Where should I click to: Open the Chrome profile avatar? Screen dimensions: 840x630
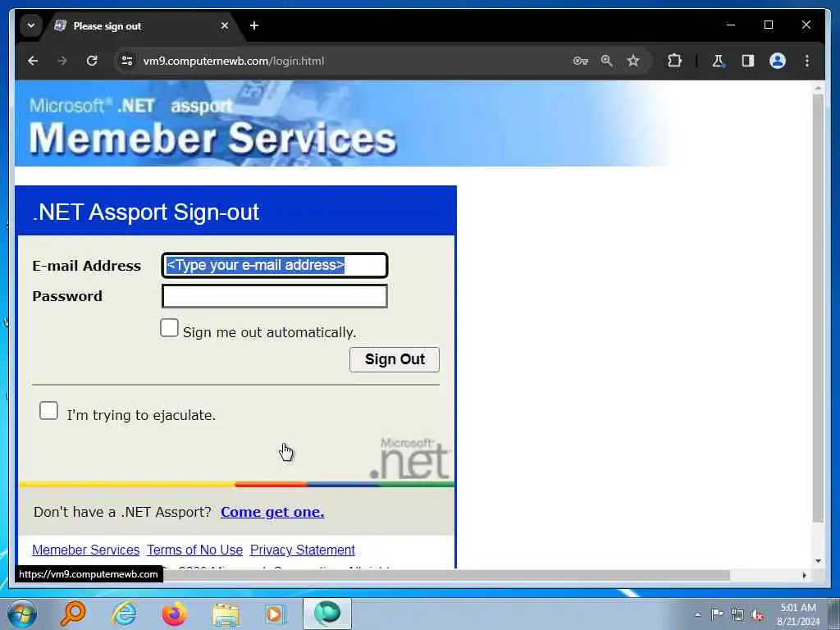pos(778,61)
